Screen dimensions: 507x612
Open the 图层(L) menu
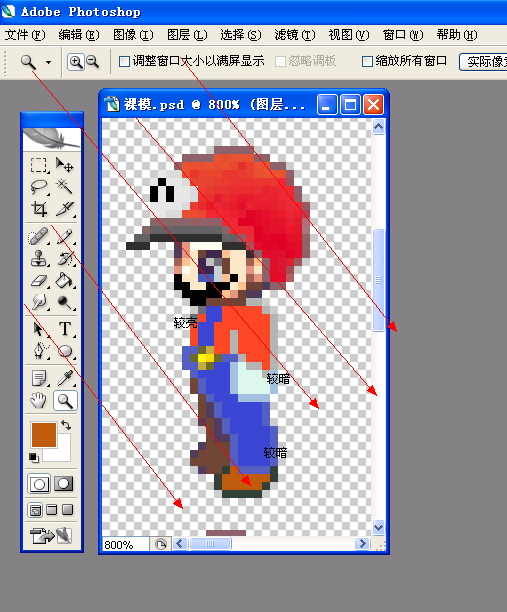[187, 35]
